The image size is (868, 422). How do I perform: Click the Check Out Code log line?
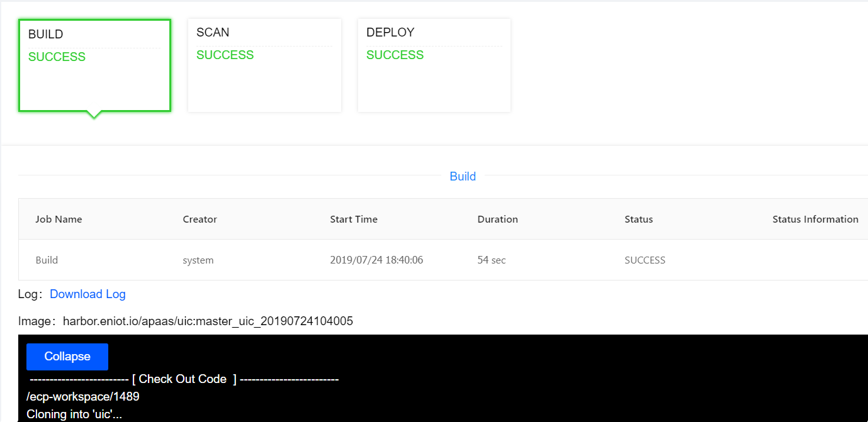(184, 379)
